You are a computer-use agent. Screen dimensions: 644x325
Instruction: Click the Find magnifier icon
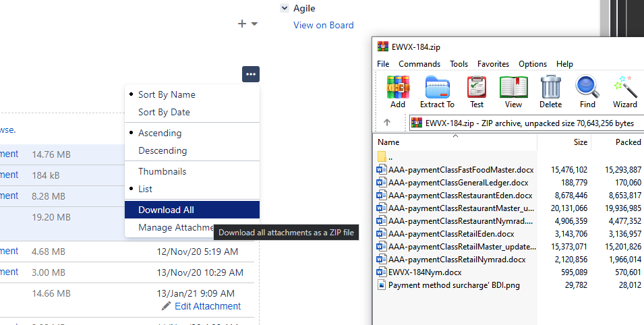[x=587, y=92]
